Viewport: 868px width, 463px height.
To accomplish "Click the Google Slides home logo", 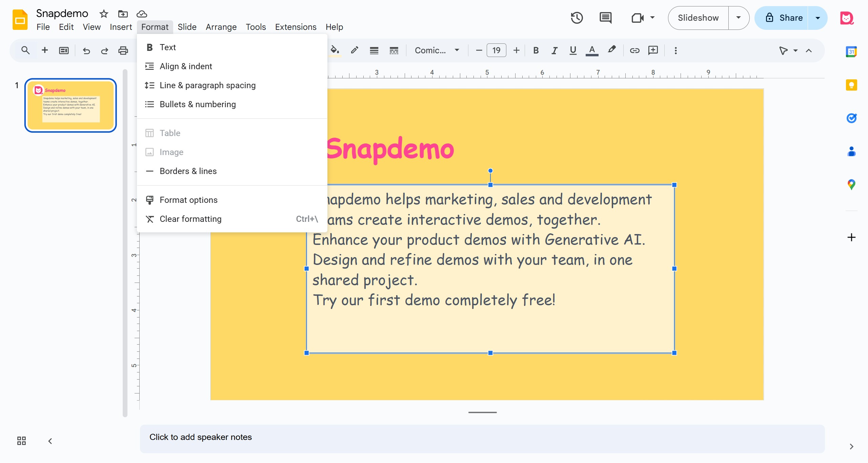I will tap(20, 20).
